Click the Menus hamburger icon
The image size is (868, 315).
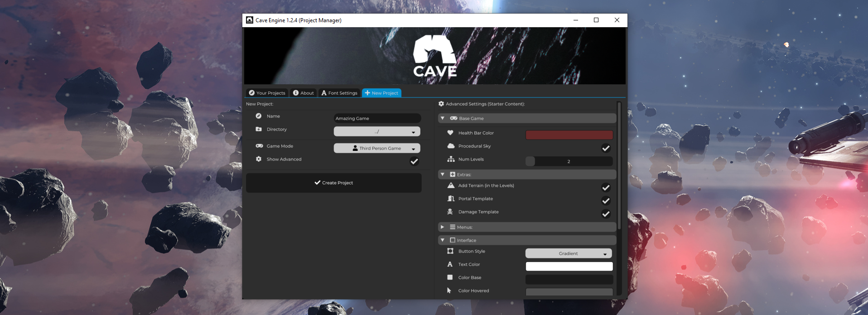pyautogui.click(x=453, y=227)
